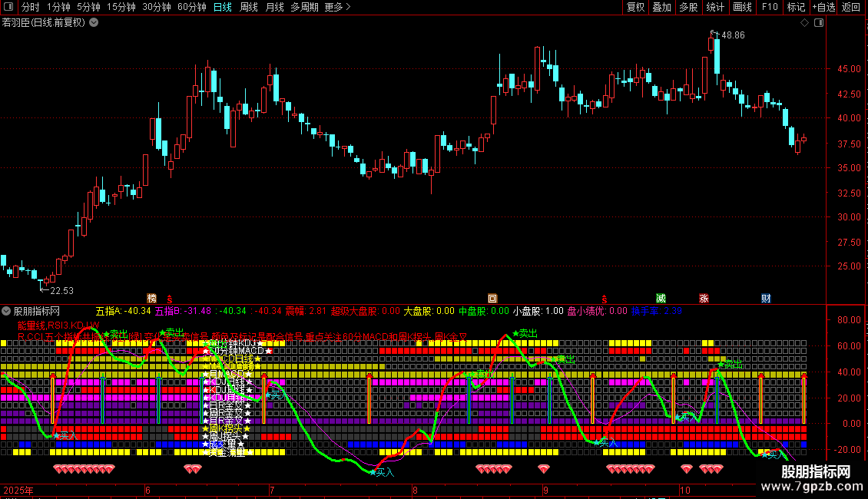This screenshot has height=499, width=868.
Task: Expand the 股朋指标网 indicator dropdown
Action: point(6,311)
